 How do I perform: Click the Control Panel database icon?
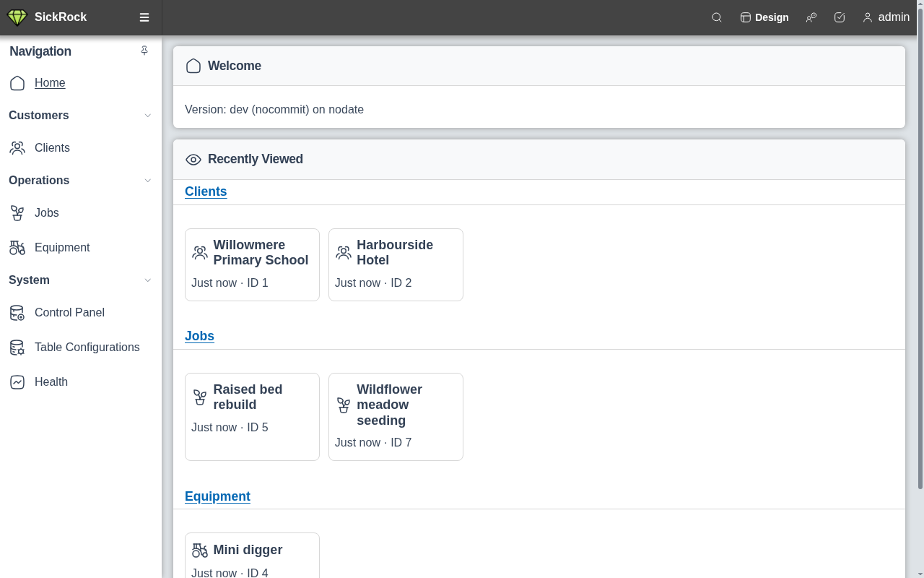coord(17,313)
